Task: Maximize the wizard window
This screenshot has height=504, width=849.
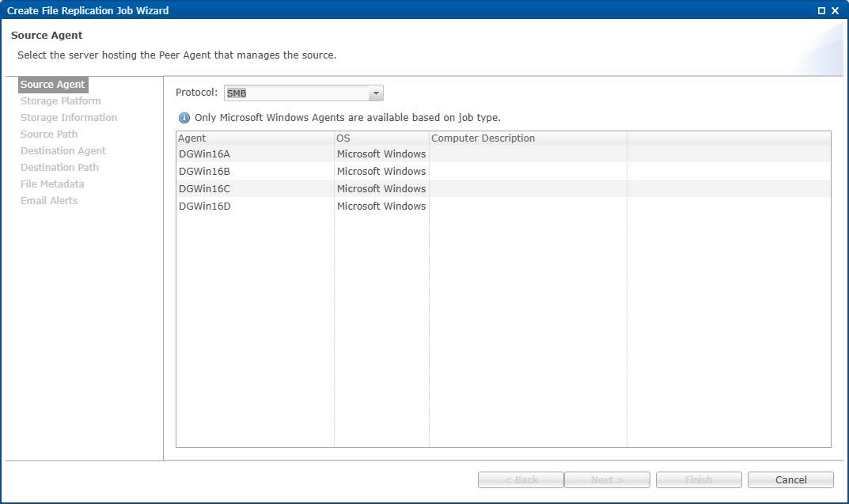Action: 821,11
